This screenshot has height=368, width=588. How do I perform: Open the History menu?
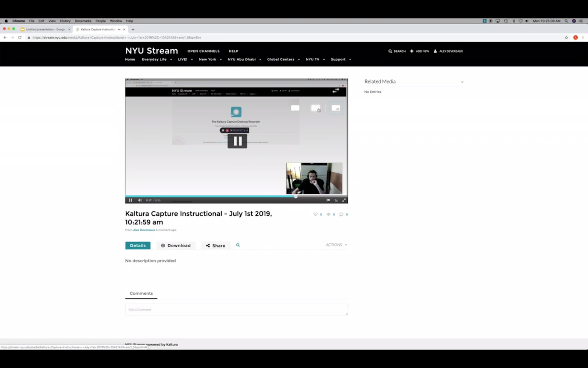click(x=65, y=21)
